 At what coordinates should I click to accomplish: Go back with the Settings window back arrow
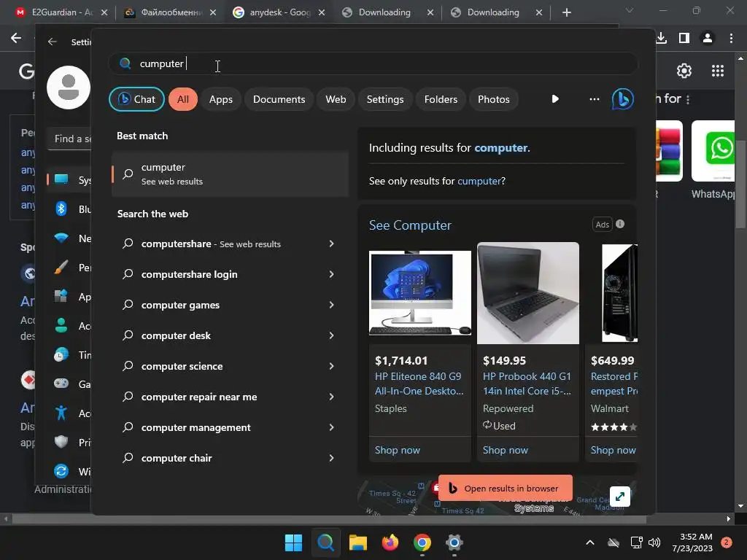coord(53,42)
